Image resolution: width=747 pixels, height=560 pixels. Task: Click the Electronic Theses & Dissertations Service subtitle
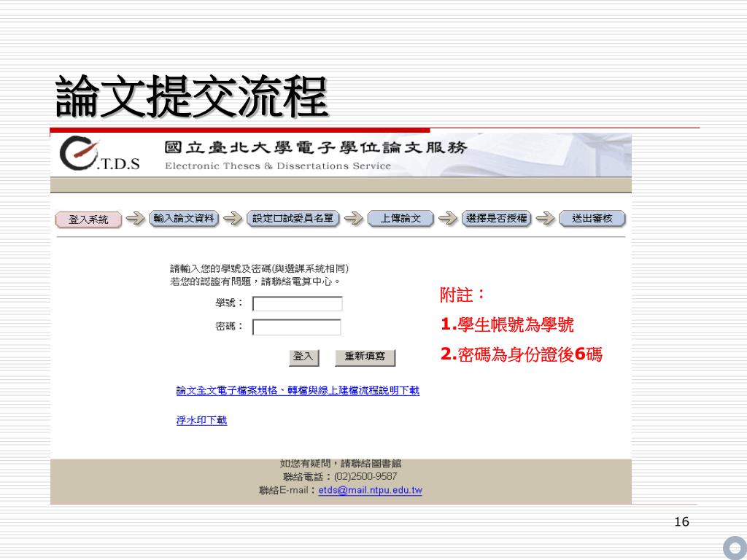pyautogui.click(x=278, y=166)
